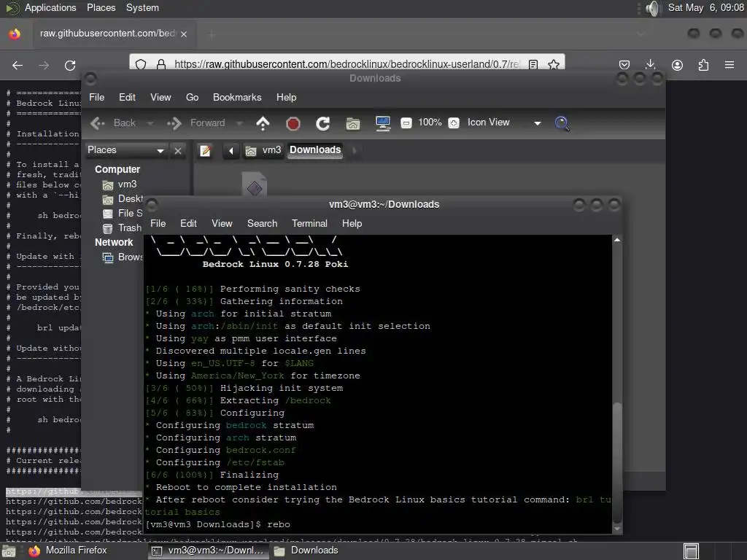Close the Places sidebar pane

click(x=178, y=151)
